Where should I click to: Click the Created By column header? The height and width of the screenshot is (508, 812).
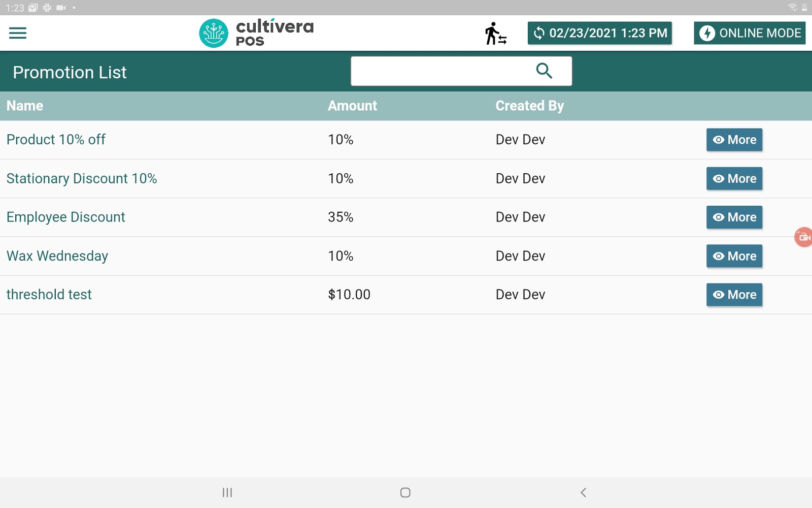(529, 106)
